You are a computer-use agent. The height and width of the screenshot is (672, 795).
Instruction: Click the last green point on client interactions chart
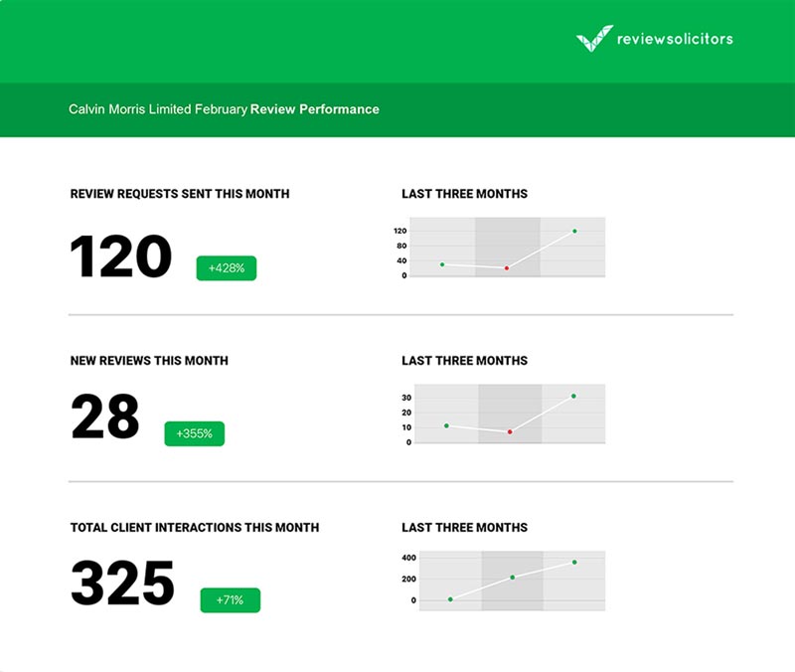tap(574, 562)
